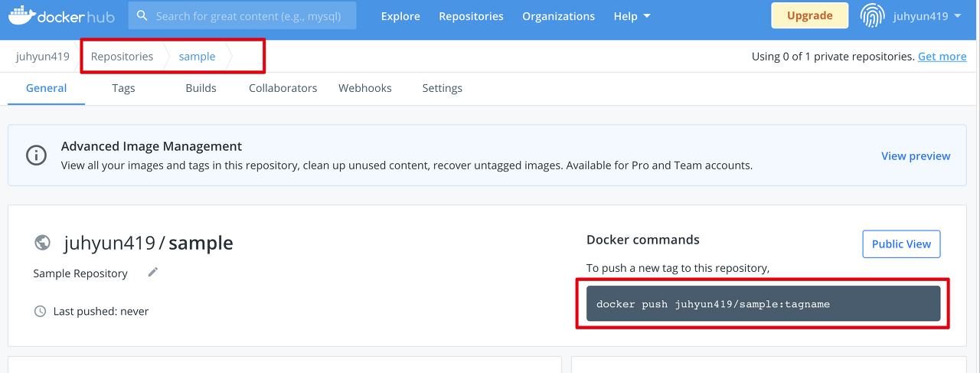Open the Collaborators tab

coord(283,88)
